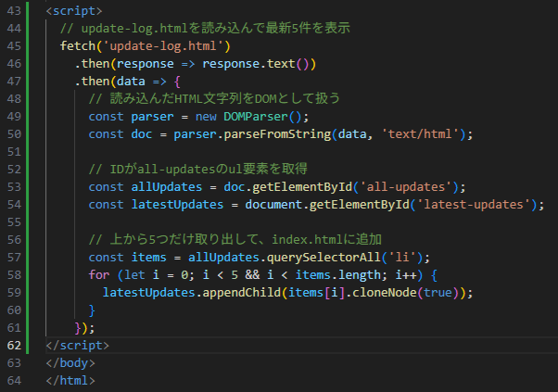Click the cloneNode method call
The height and width of the screenshot is (392, 558).
pos(384,293)
